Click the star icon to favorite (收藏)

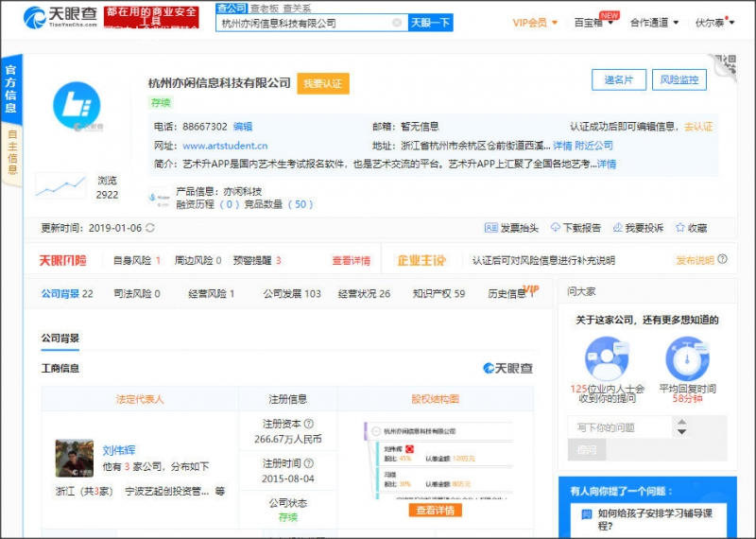click(679, 228)
